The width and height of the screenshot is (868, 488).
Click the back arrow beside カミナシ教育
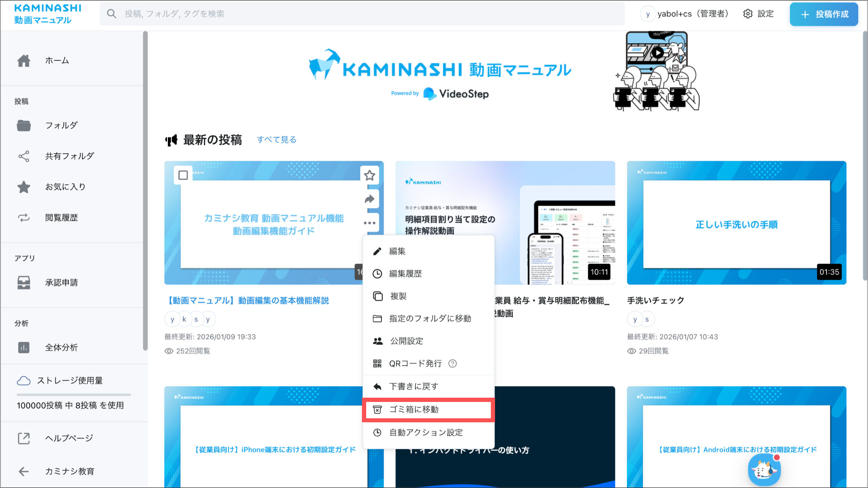[x=24, y=471]
